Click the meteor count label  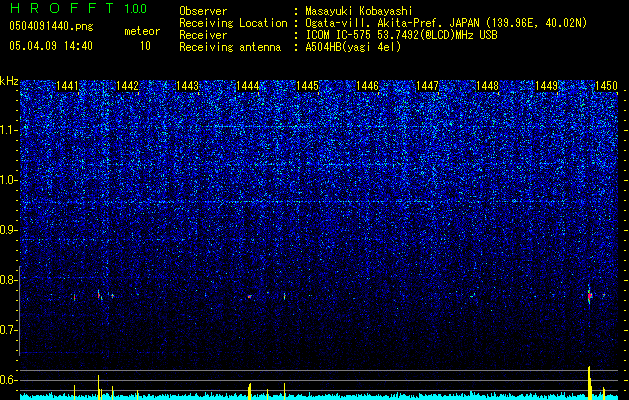(142, 31)
